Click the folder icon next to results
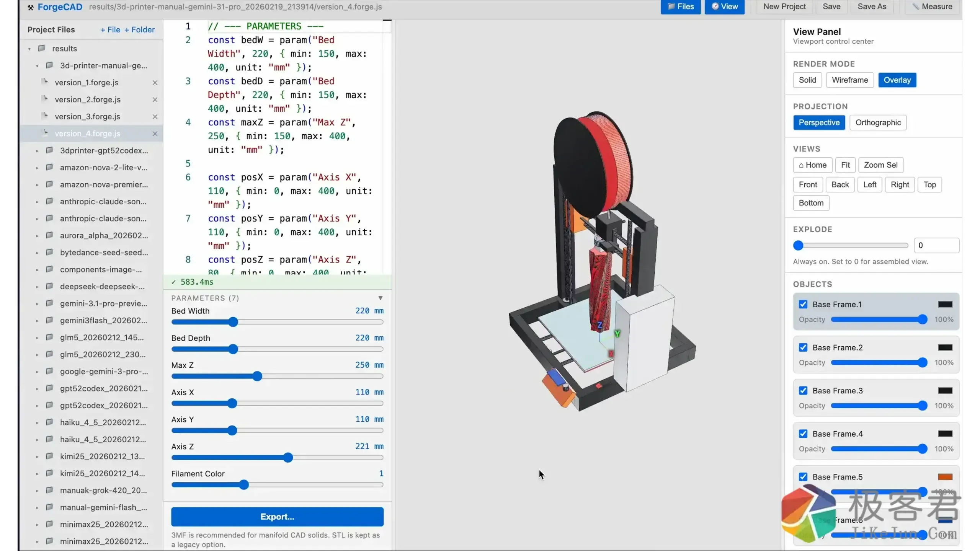 click(x=42, y=49)
